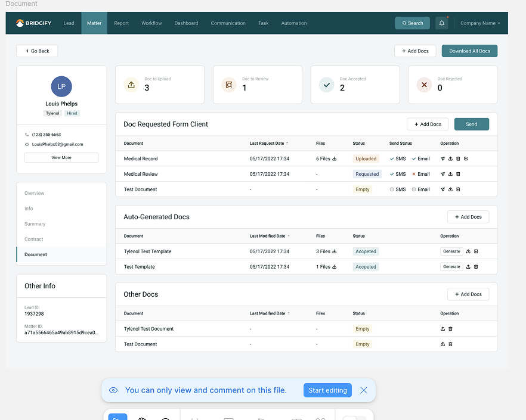
Task: Click the send icon for Medical Review
Action: [x=443, y=174]
